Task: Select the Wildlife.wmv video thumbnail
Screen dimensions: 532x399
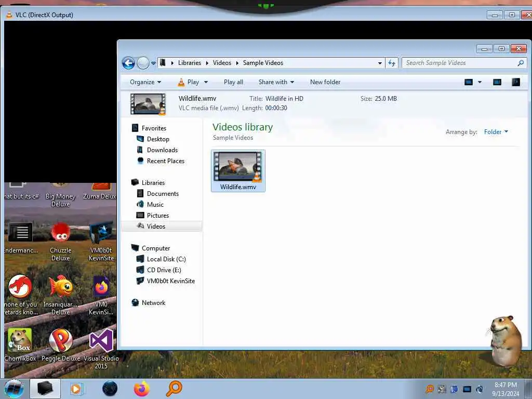Action: point(238,170)
